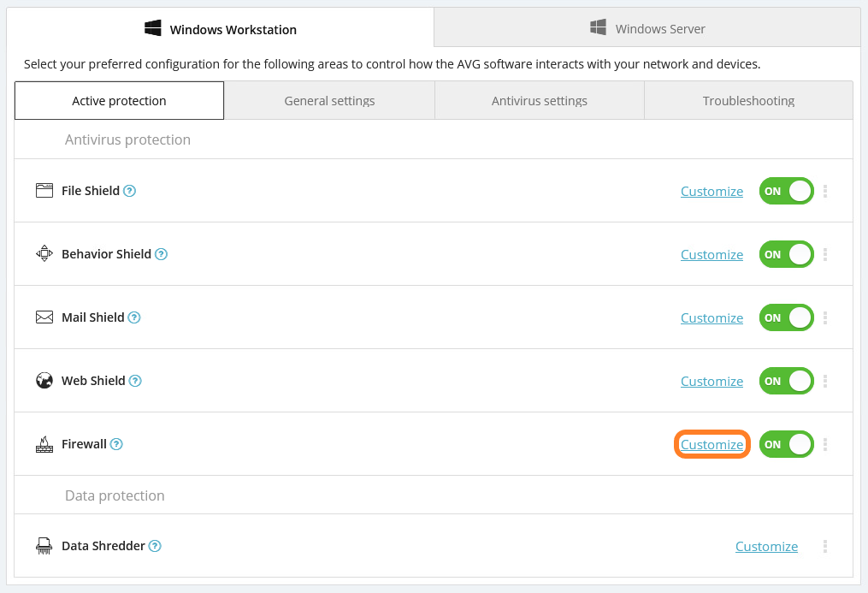Image resolution: width=868 pixels, height=593 pixels.
Task: Click the Data Shredder icon
Action: click(44, 545)
